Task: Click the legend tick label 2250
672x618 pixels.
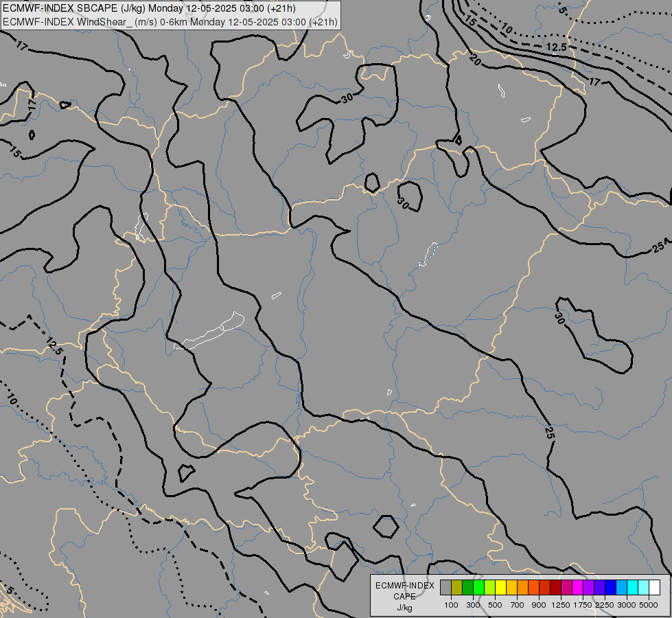Action: click(x=605, y=605)
